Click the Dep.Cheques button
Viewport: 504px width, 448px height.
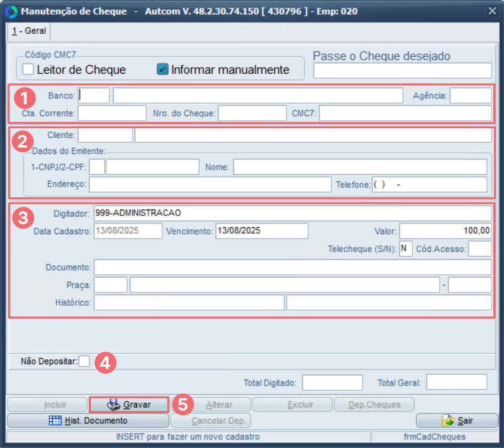375,404
